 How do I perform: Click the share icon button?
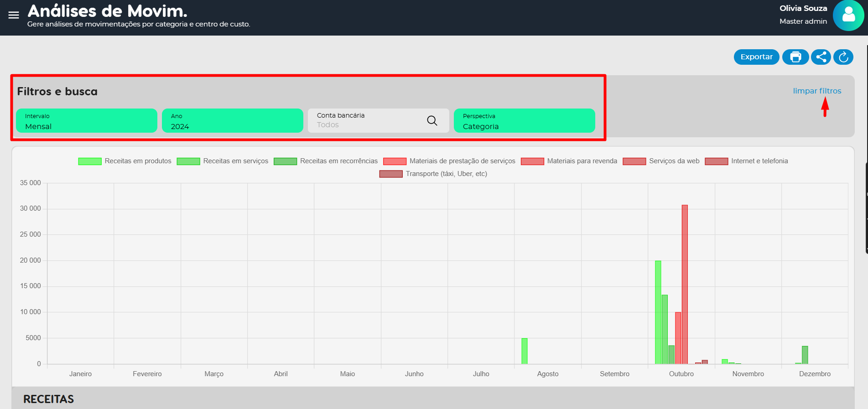click(821, 57)
